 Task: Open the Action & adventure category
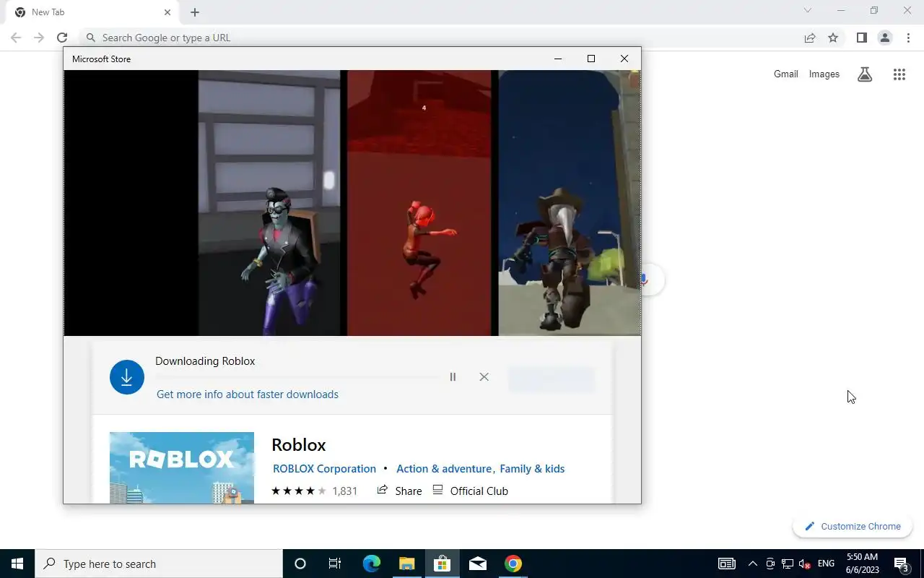pos(444,469)
